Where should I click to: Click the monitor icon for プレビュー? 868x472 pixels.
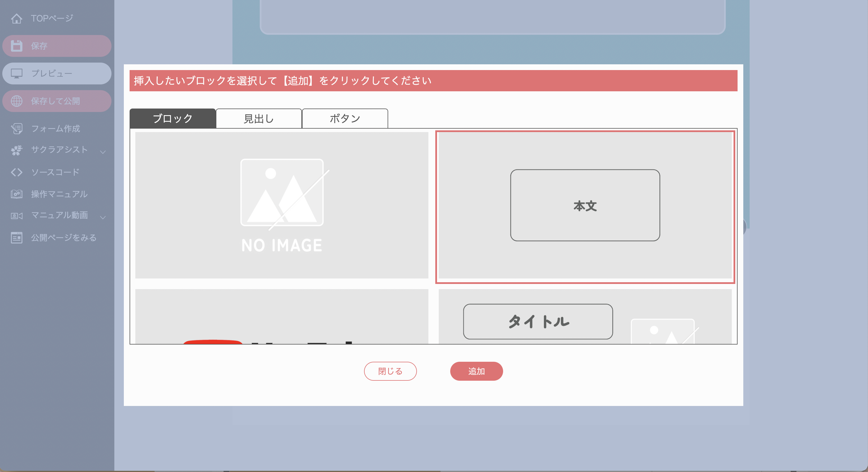16,73
